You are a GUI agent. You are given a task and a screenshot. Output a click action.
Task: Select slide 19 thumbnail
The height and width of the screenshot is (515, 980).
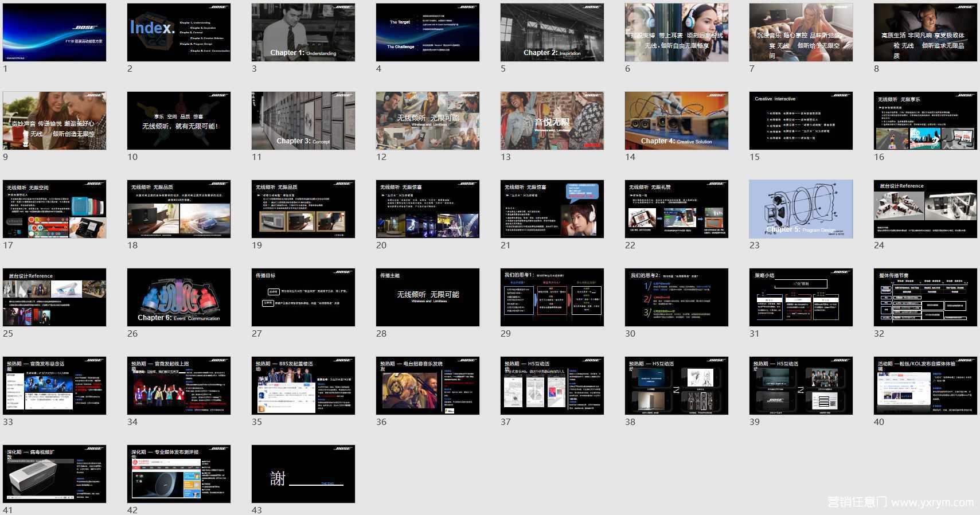point(303,209)
